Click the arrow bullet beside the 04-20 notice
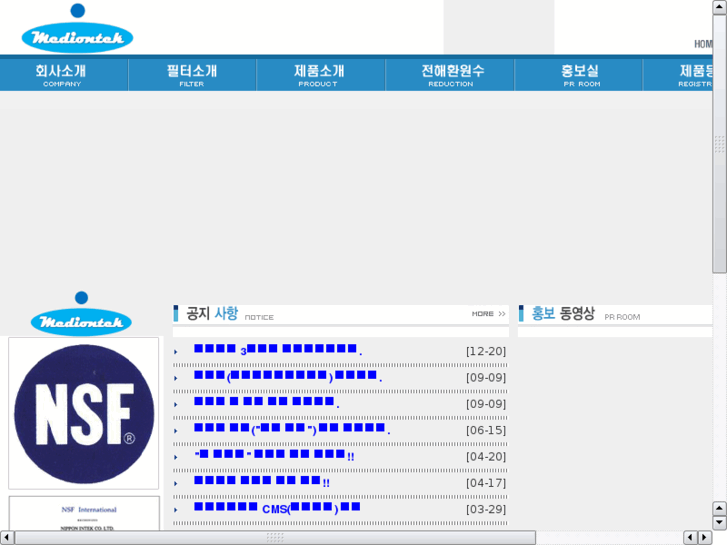This screenshot has height=545, width=727. 176,457
